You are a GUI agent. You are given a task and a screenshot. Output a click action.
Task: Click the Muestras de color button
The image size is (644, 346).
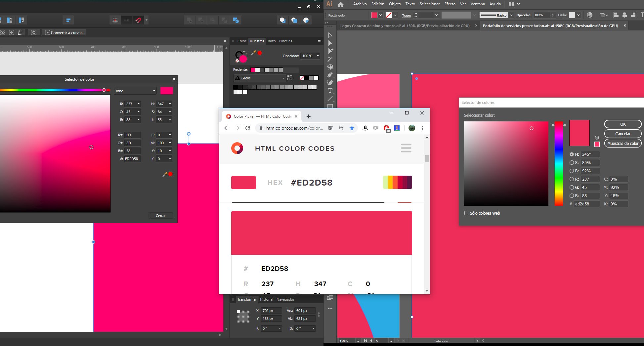click(x=623, y=143)
